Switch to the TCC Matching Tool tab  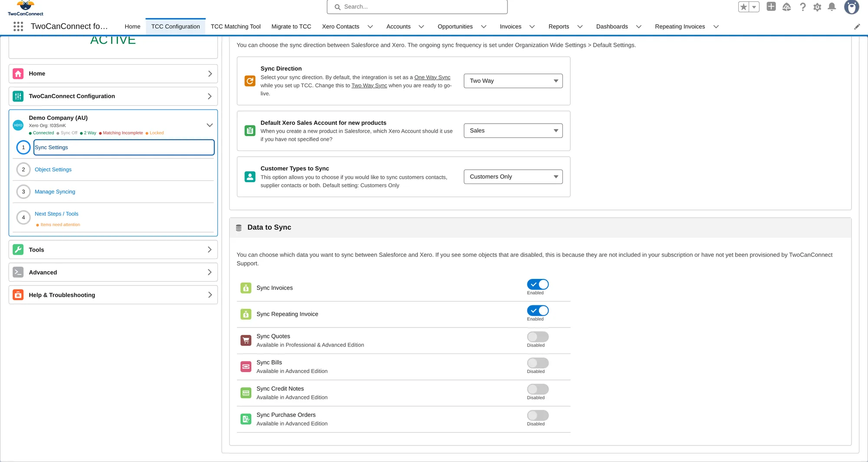click(x=236, y=26)
